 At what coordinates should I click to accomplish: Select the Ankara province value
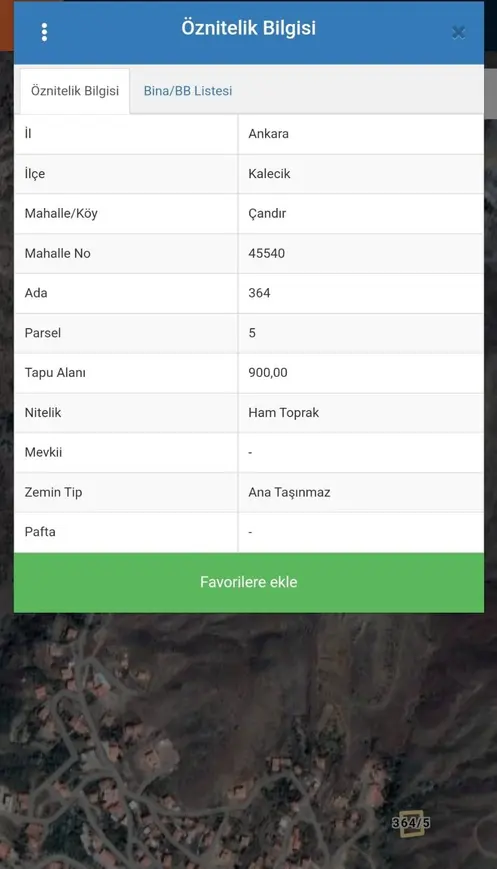[x=268, y=134]
